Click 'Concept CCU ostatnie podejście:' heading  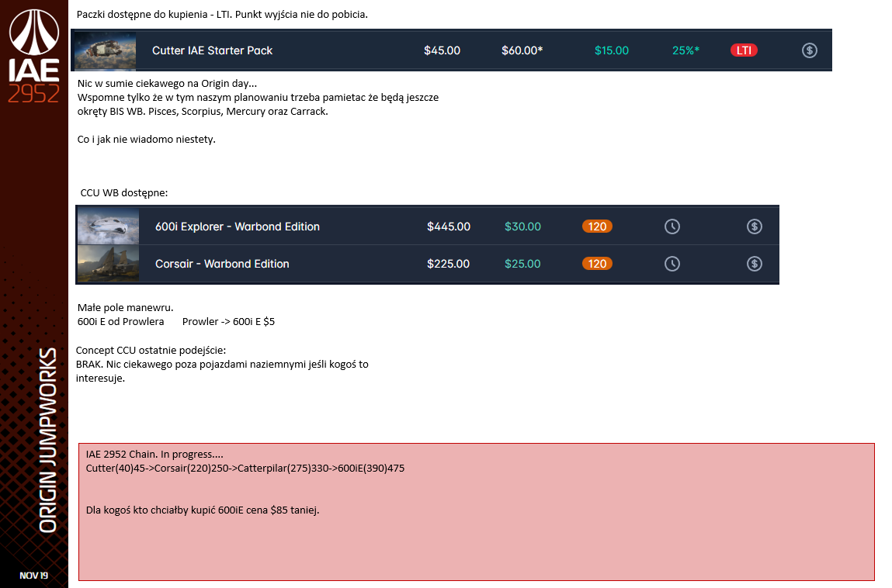tap(151, 351)
